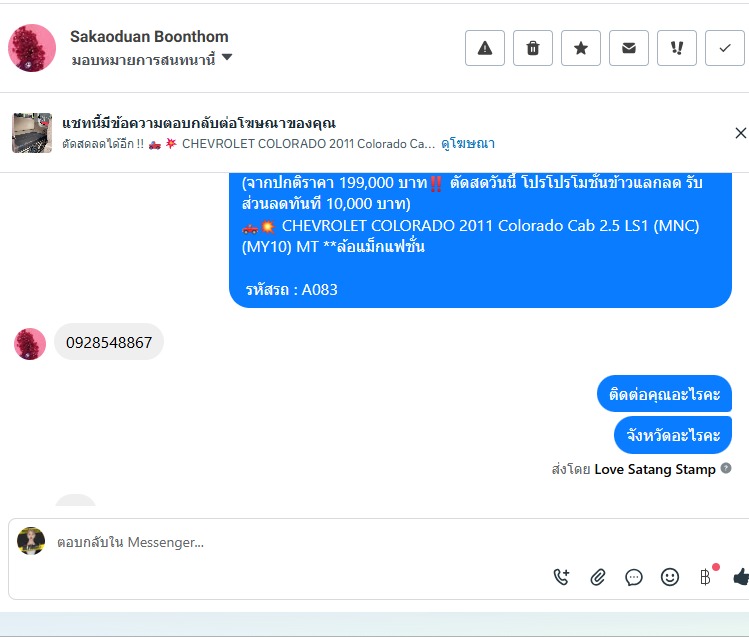Request a call with phone plus icon
Viewport: 749px width, 637px height.
click(x=561, y=577)
